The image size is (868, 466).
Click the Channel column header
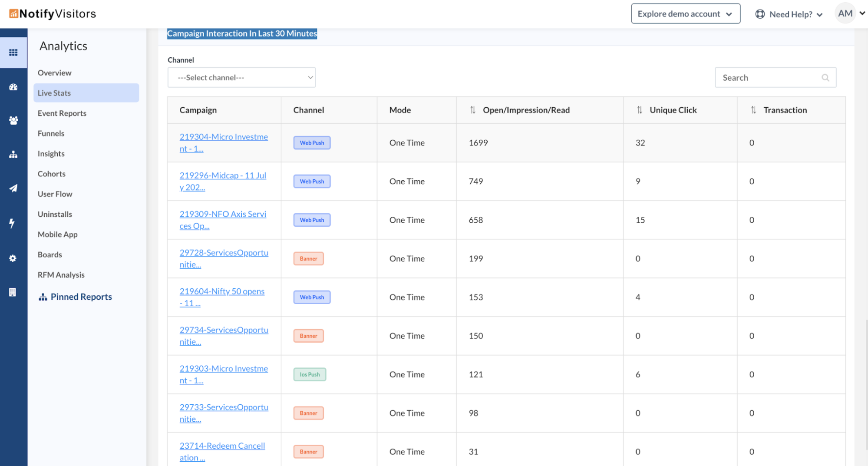308,110
